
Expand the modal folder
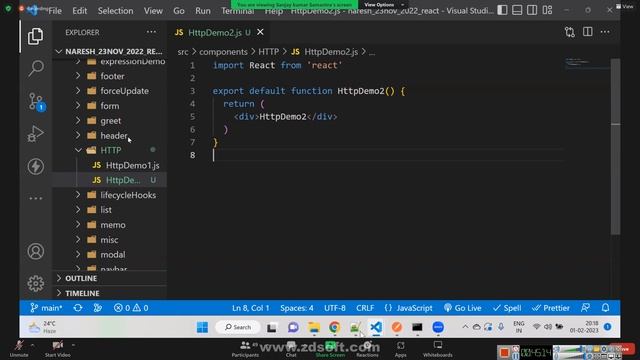pyautogui.click(x=109, y=255)
